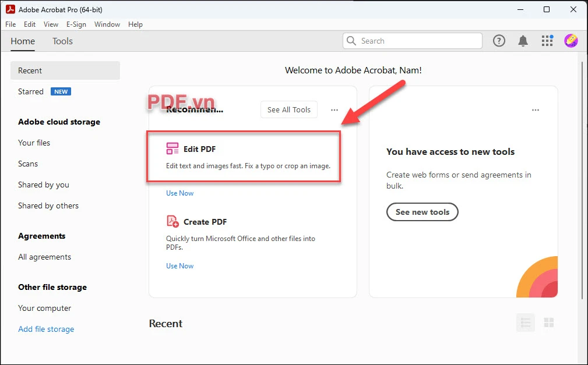Click the vertical scrollbar on the right
588x365 pixels.
tap(582, 180)
